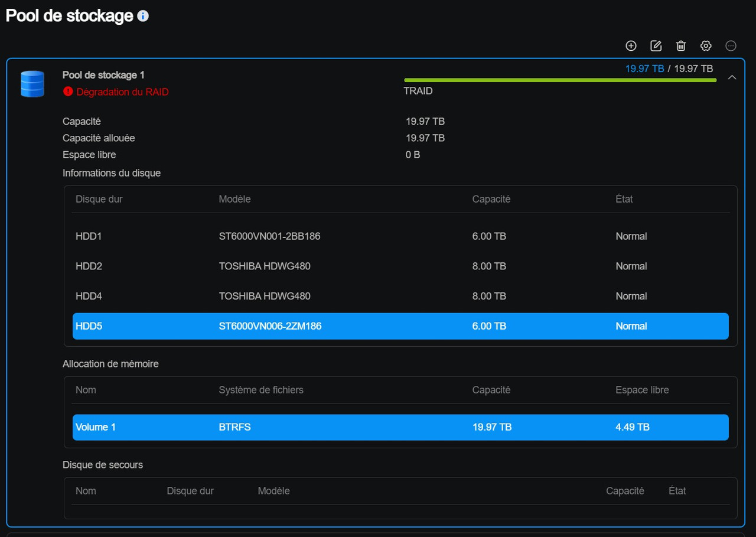Click the Capacité allouée label
Screen dimensions: 756x537
pyautogui.click(x=99, y=138)
